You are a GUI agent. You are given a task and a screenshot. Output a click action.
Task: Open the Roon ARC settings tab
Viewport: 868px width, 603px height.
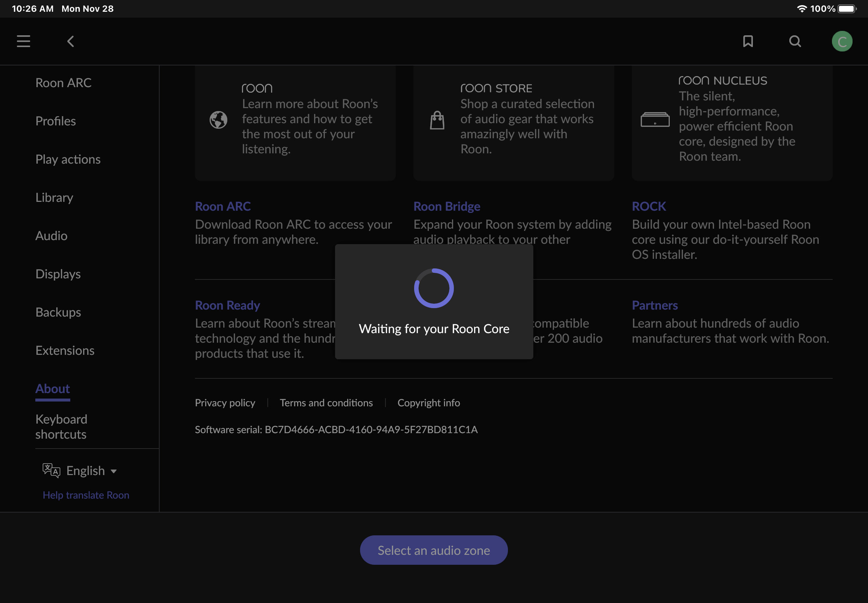click(64, 83)
